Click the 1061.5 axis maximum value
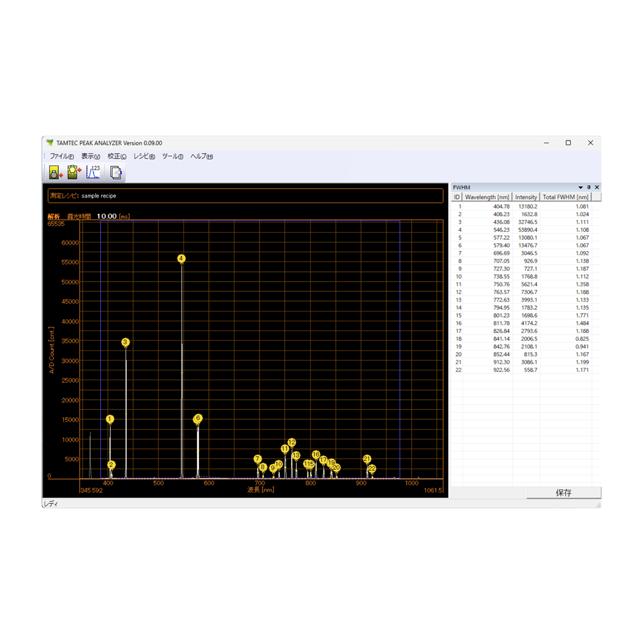The height and width of the screenshot is (644, 644). click(x=433, y=491)
